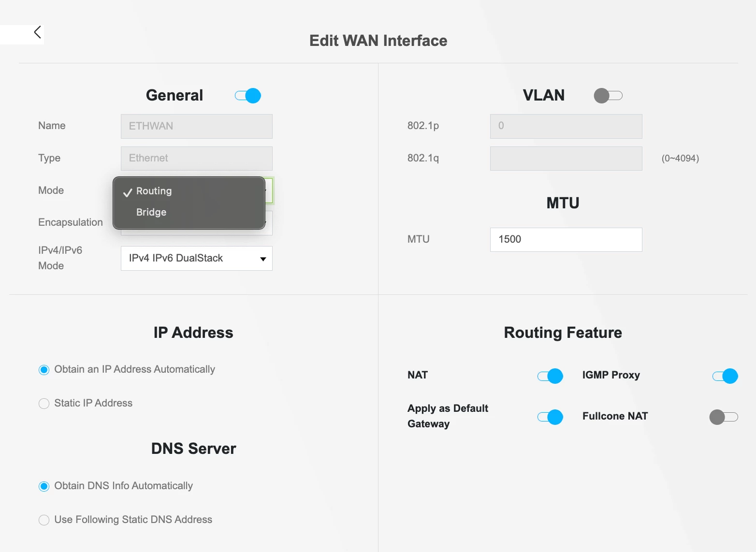This screenshot has width=756, height=552.
Task: Click the 802.1p input field
Action: point(566,126)
